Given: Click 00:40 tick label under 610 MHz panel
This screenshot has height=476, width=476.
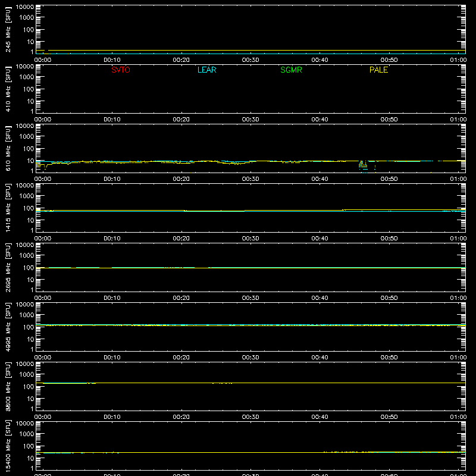Looking at the screenshot, I should coord(320,179).
